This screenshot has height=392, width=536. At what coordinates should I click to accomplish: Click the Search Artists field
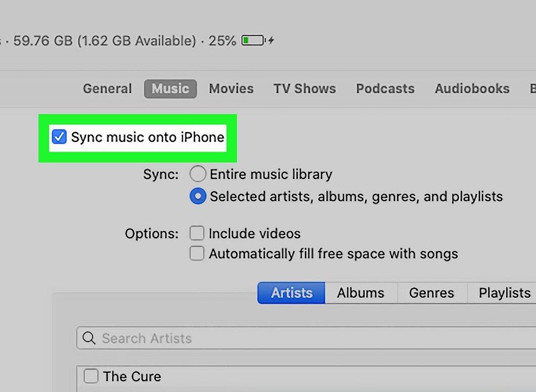306,338
